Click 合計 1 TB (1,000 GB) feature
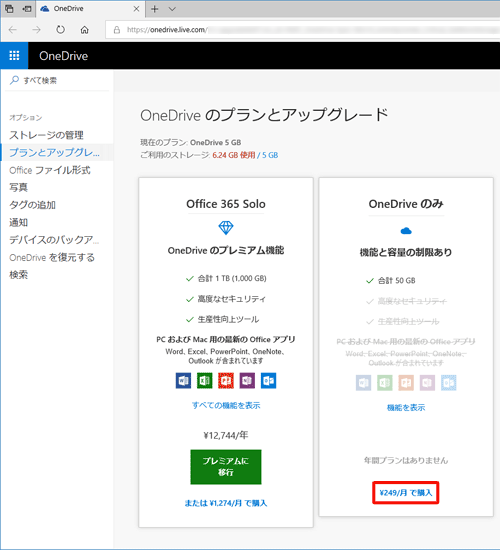The width and height of the screenshot is (500, 550). pos(232,279)
